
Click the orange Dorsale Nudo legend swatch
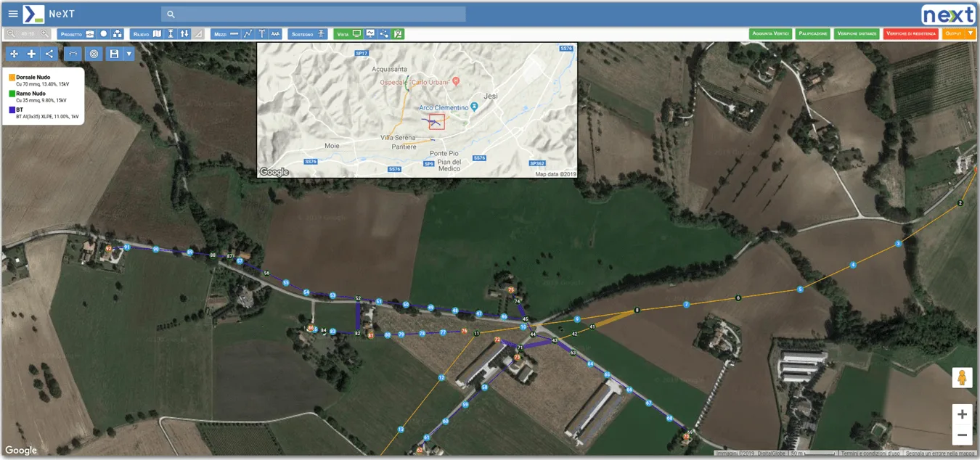pyautogui.click(x=12, y=77)
